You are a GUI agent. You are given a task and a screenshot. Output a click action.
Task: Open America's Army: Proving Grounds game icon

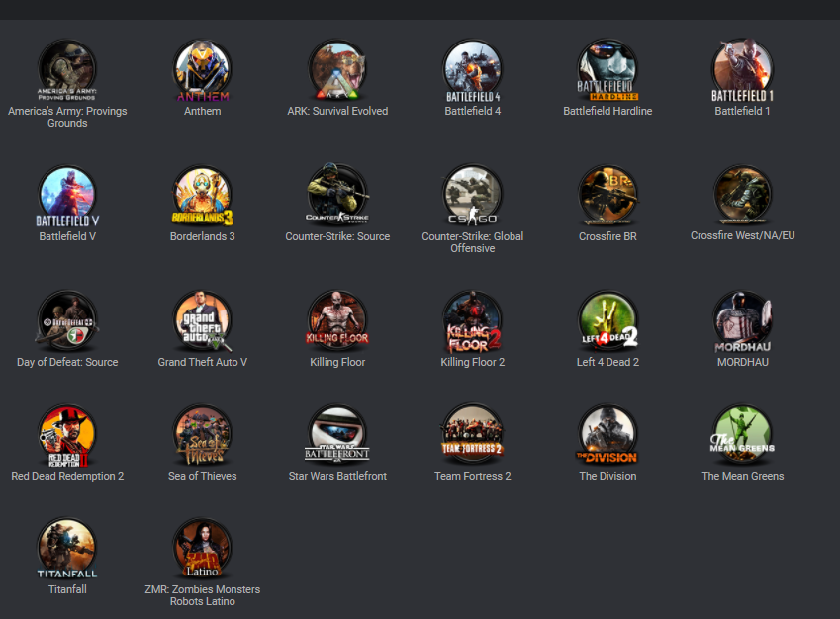67,69
